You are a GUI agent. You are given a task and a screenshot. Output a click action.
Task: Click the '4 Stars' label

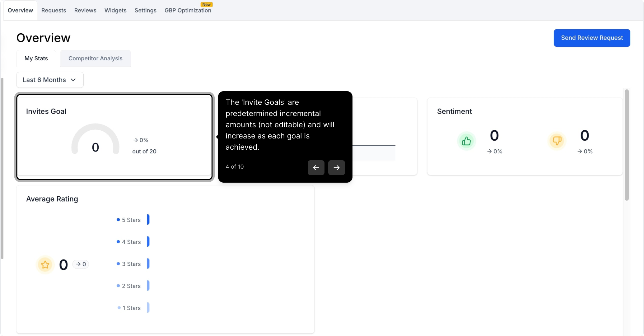131,242
